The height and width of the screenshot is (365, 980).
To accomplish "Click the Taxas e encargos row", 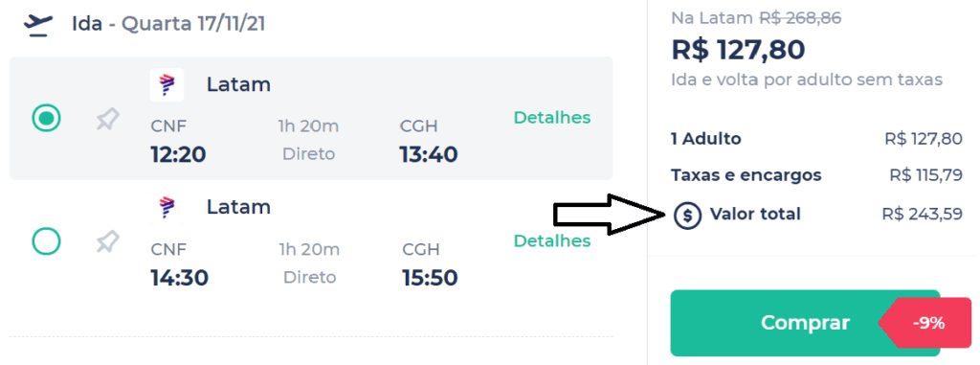I will pyautogui.click(x=817, y=175).
